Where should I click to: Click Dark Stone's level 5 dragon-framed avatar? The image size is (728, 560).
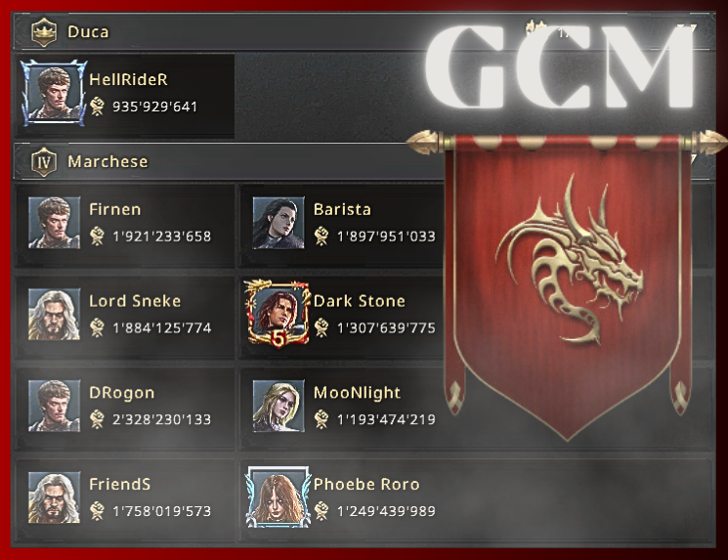(x=278, y=314)
